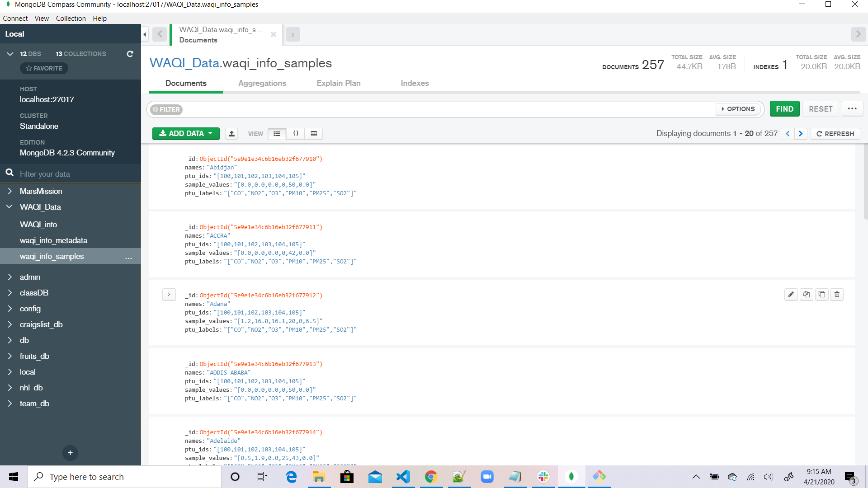868x488 pixels.
Task: Mark connection as Favorite
Action: [44, 68]
